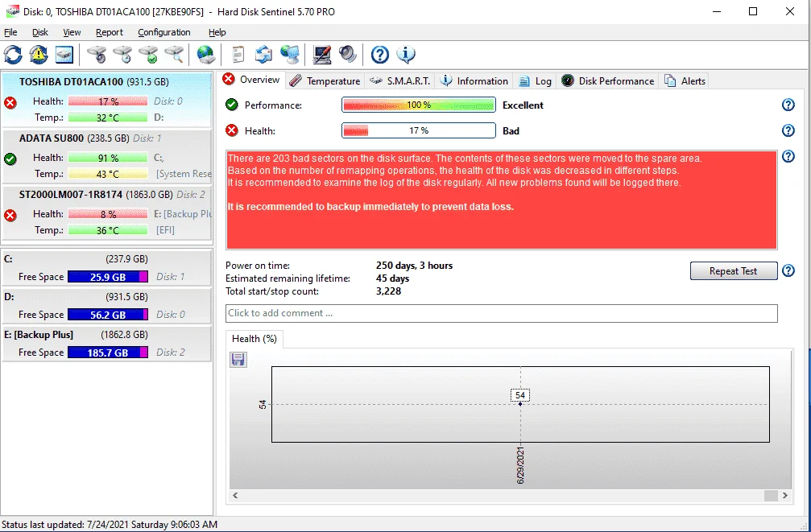
Task: Select the Health (%) graph tab
Action: pos(254,339)
